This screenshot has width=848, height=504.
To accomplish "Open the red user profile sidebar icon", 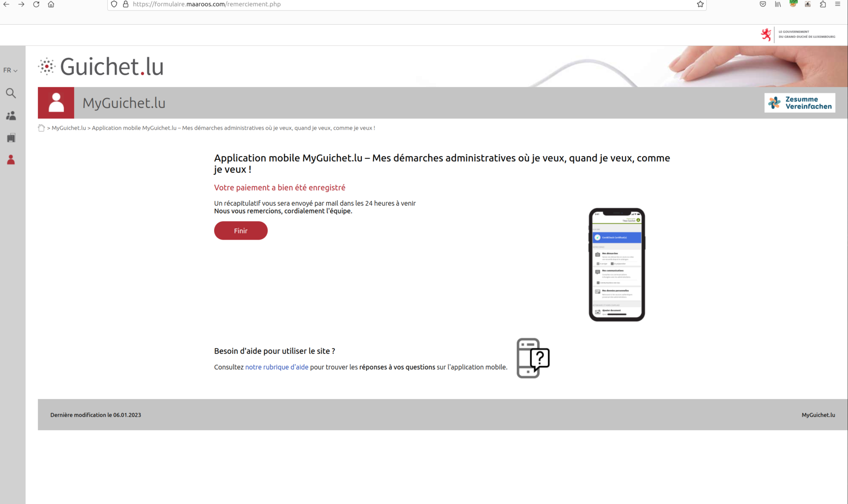I will coord(11,159).
